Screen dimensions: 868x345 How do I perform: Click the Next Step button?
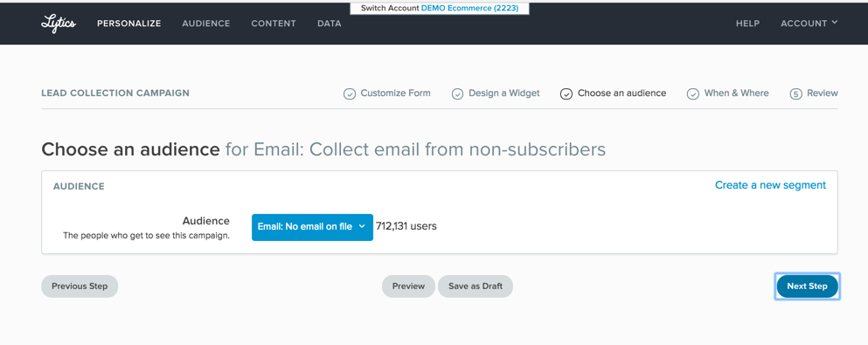click(x=807, y=286)
